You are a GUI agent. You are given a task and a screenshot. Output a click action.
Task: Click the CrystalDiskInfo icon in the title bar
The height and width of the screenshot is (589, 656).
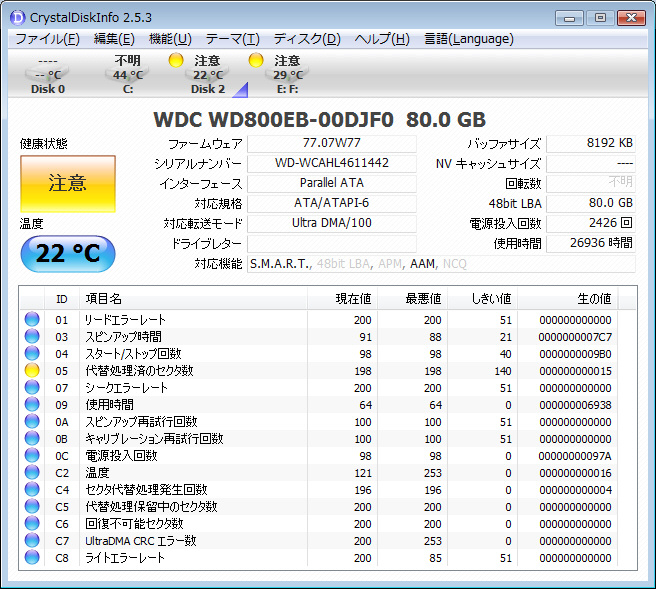point(17,17)
